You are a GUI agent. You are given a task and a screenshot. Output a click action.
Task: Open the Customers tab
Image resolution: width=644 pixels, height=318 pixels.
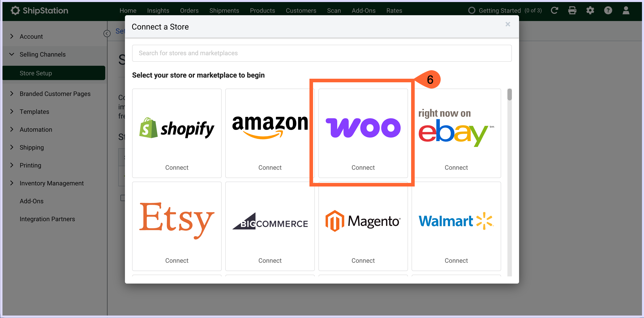pos(301,11)
